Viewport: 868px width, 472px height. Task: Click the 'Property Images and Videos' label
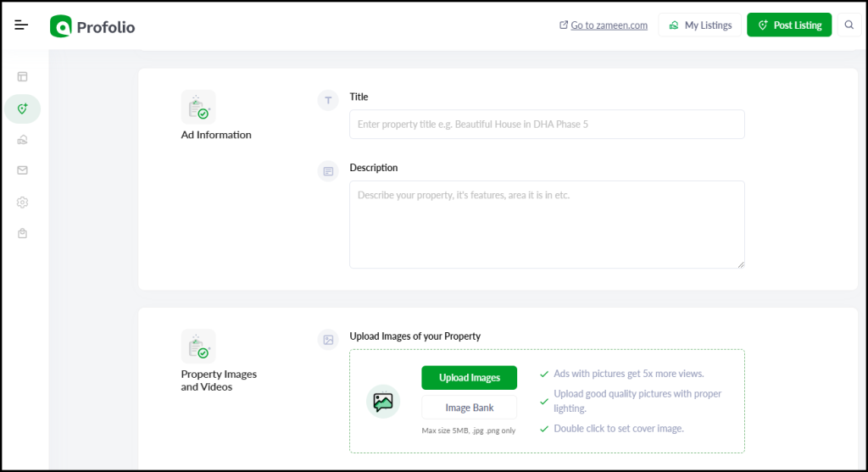point(219,380)
